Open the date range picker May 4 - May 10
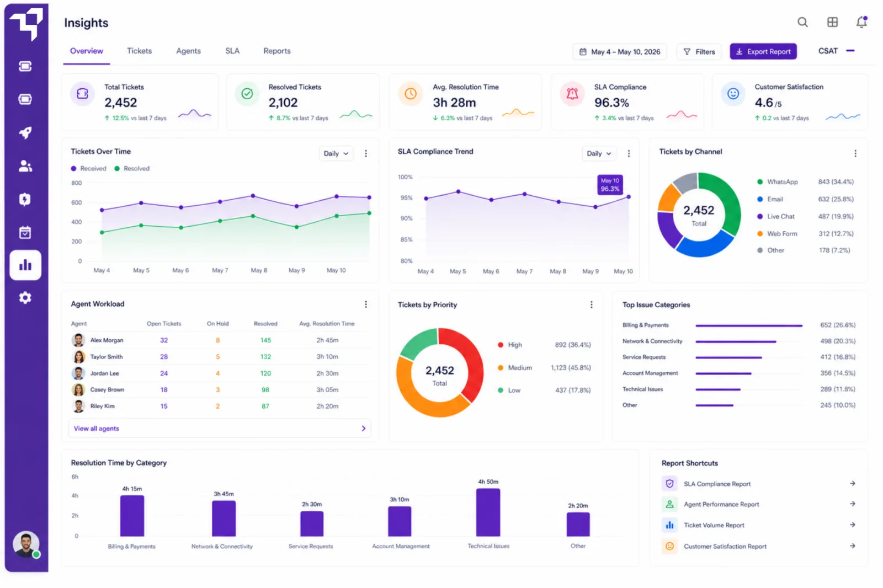Viewport: 883px width, 588px height. point(619,52)
